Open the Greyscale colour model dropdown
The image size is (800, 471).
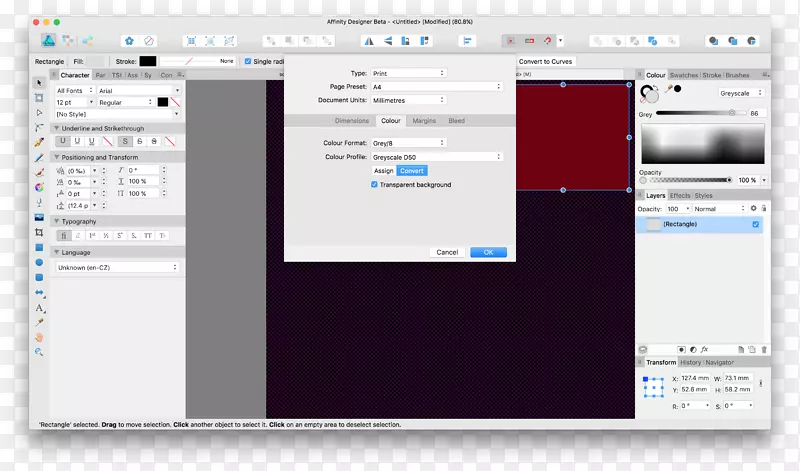coord(741,93)
